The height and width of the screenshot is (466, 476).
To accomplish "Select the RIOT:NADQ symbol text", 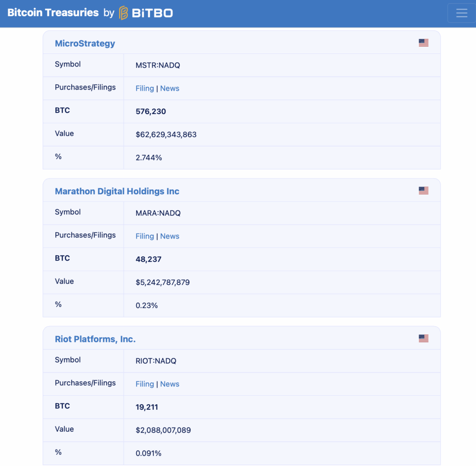I will [156, 361].
